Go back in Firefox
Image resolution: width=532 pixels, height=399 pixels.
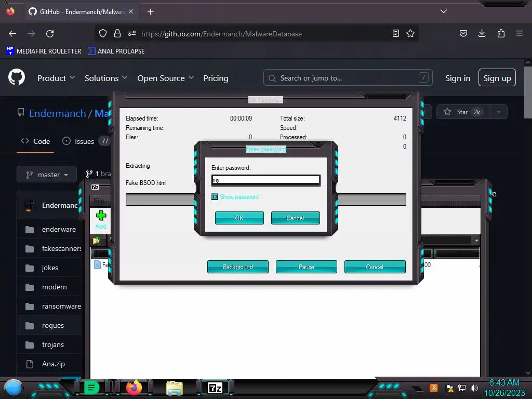12,34
